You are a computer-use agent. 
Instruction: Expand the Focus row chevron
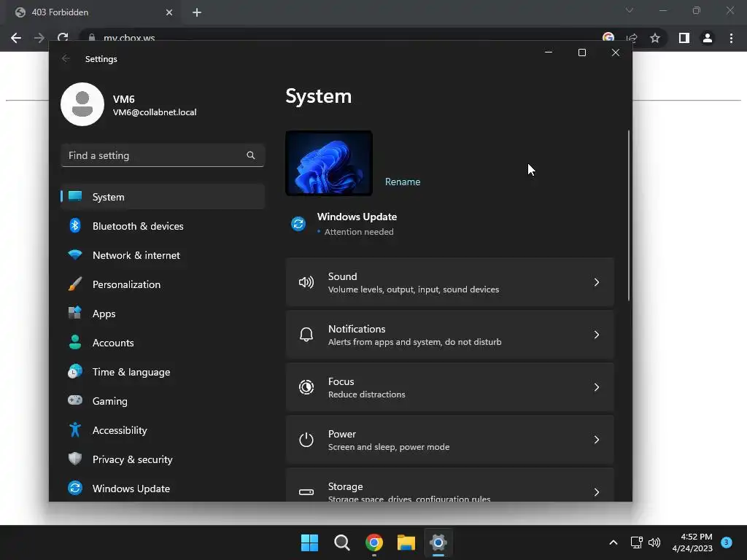point(597,387)
